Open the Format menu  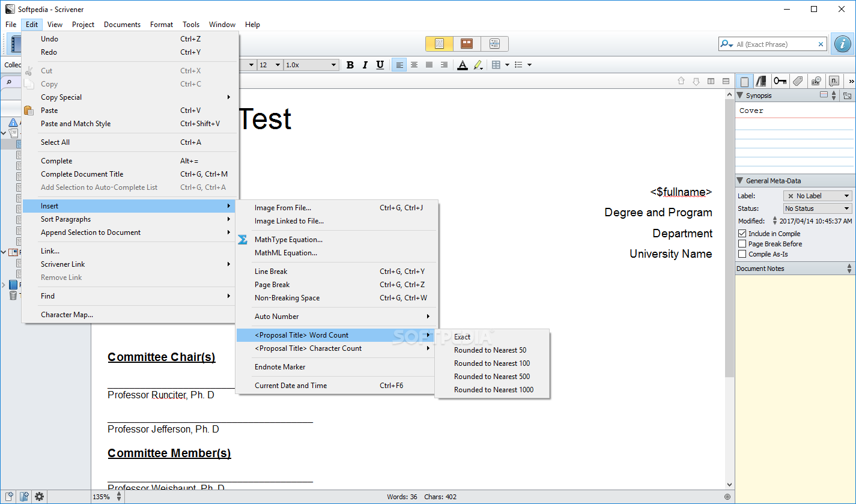162,25
